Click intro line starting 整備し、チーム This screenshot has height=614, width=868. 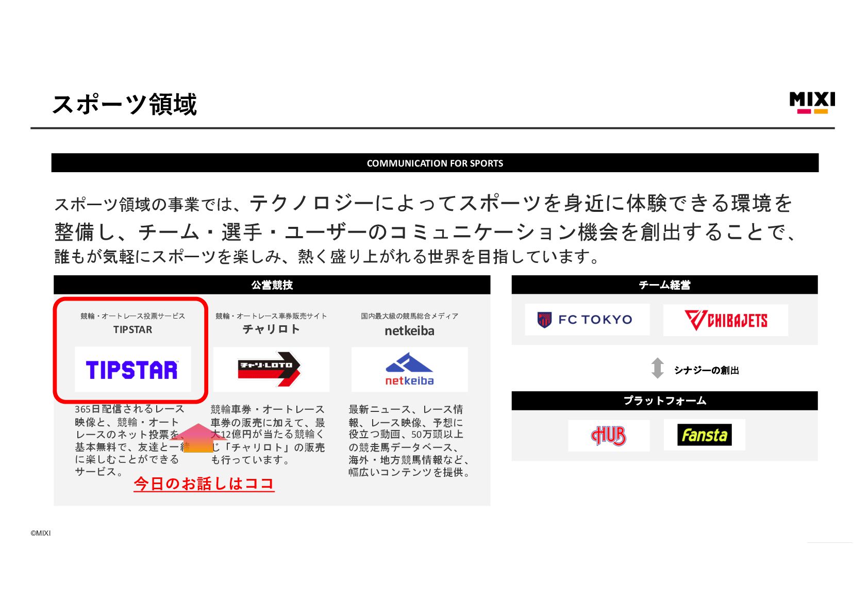425,233
